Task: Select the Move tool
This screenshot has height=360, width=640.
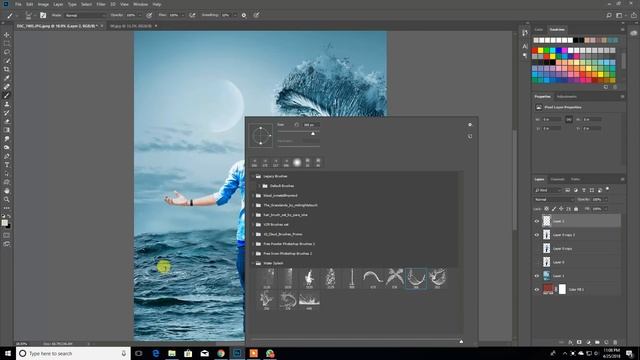Action: (7, 35)
